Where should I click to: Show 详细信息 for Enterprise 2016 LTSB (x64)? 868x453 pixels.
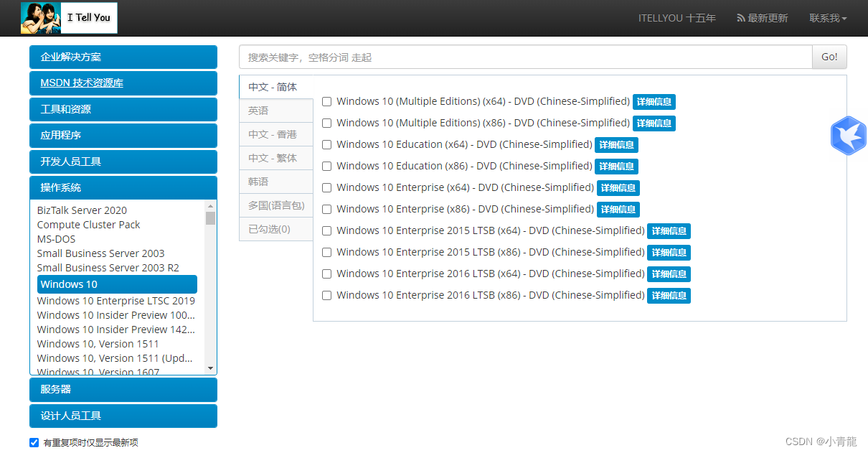coord(669,274)
